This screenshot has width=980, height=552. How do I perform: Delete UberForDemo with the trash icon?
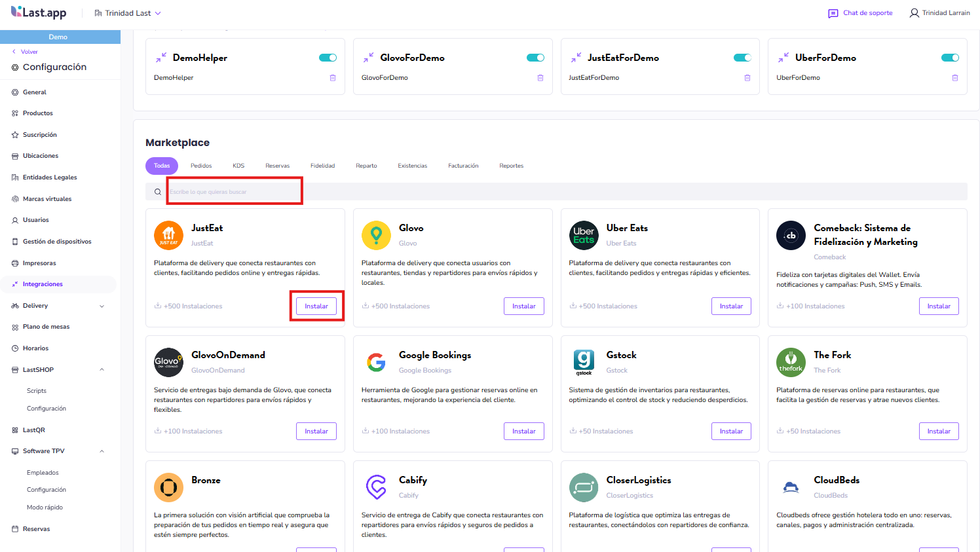coord(955,78)
